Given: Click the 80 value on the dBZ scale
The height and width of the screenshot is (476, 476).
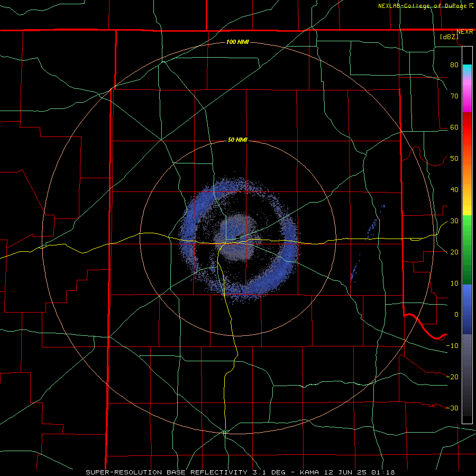Looking at the screenshot, I should point(454,65).
